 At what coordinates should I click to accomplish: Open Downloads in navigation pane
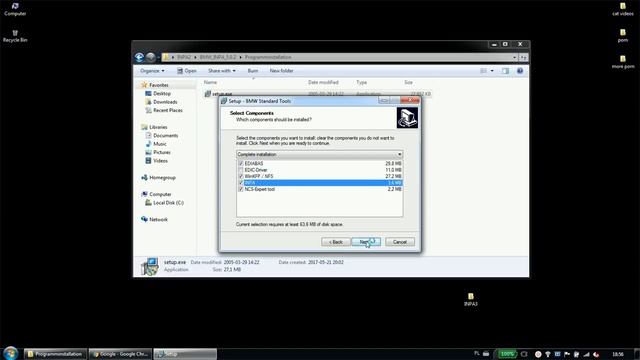click(x=165, y=102)
